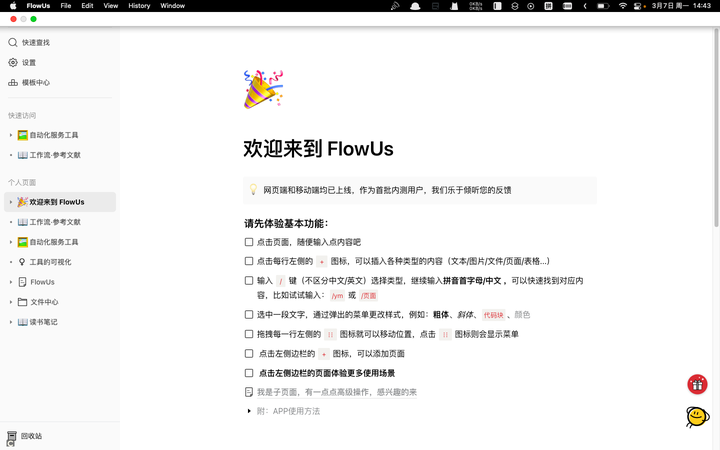Click the page vertical scrollbar
The width and height of the screenshot is (720, 450).
(x=716, y=127)
